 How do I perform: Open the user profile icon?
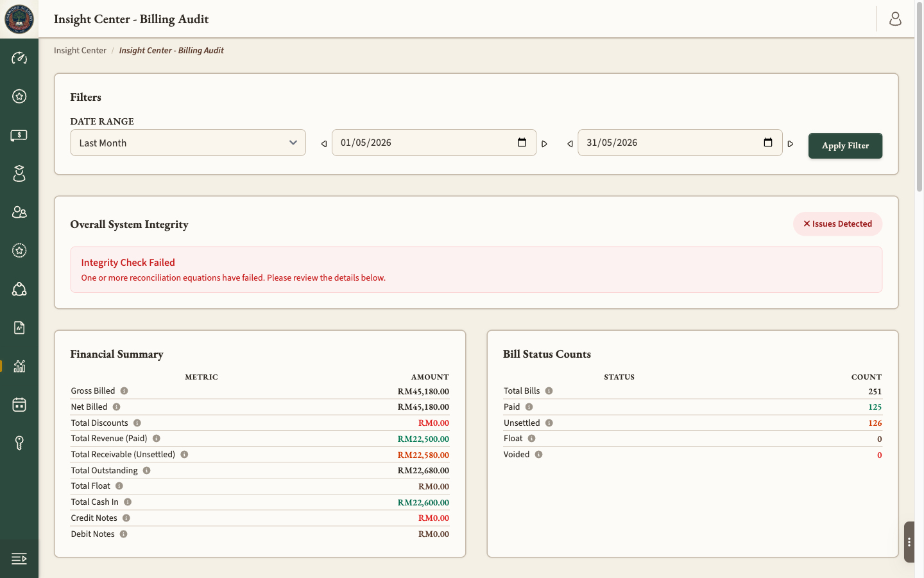[x=895, y=19]
